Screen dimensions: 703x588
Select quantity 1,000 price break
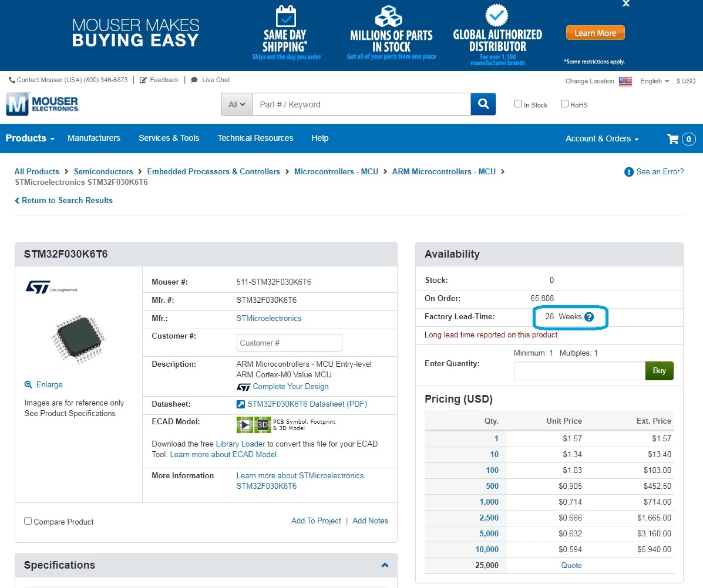pyautogui.click(x=489, y=502)
